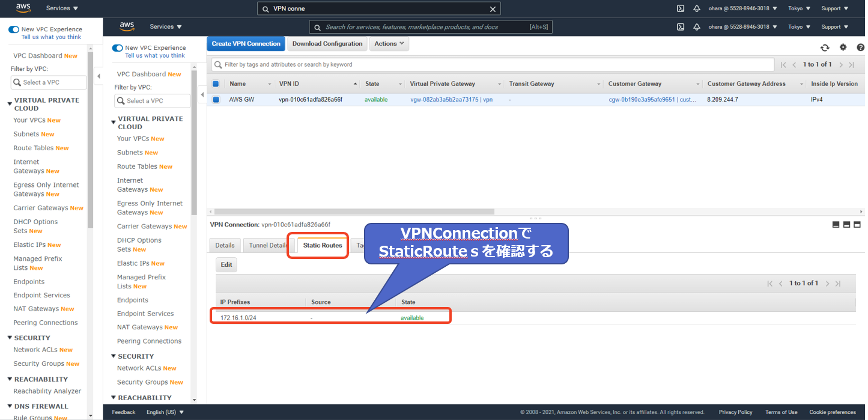
Task: Click the horizontal scrollbar under the VPN table
Action: (354, 212)
